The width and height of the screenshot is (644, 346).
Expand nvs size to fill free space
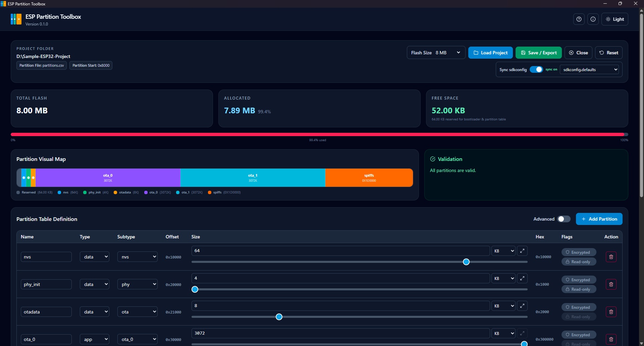(522, 251)
